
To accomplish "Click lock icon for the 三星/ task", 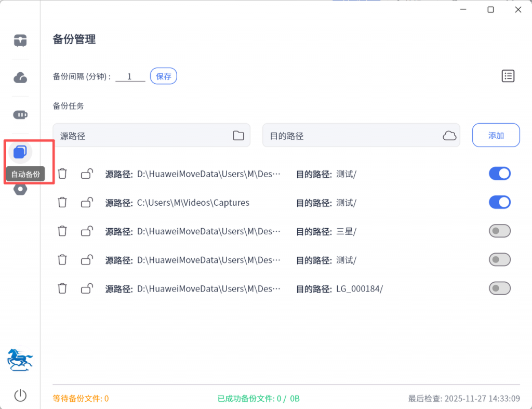I will coord(87,231).
